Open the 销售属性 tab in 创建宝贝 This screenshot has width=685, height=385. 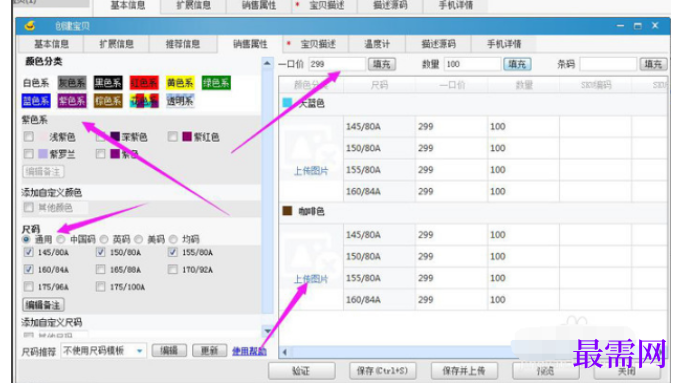coord(250,44)
